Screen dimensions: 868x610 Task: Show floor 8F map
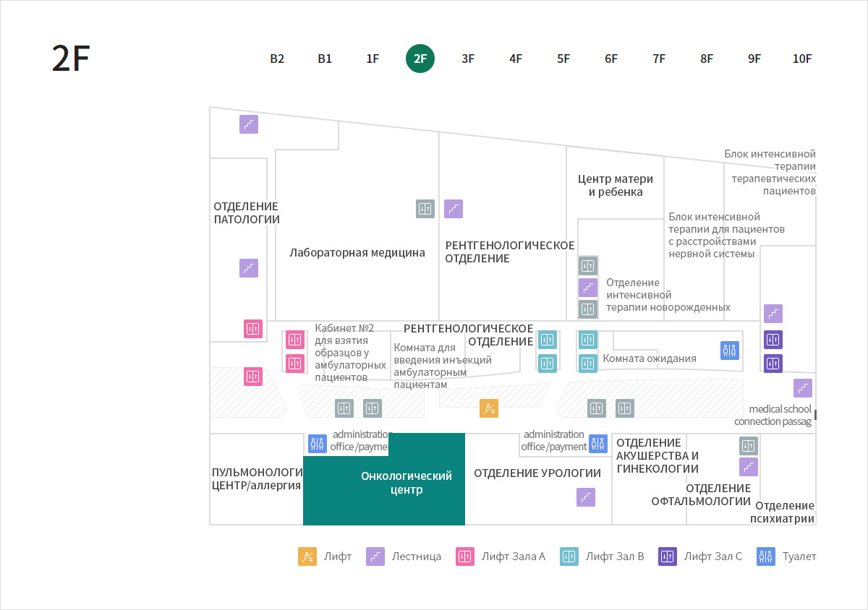coord(707,59)
